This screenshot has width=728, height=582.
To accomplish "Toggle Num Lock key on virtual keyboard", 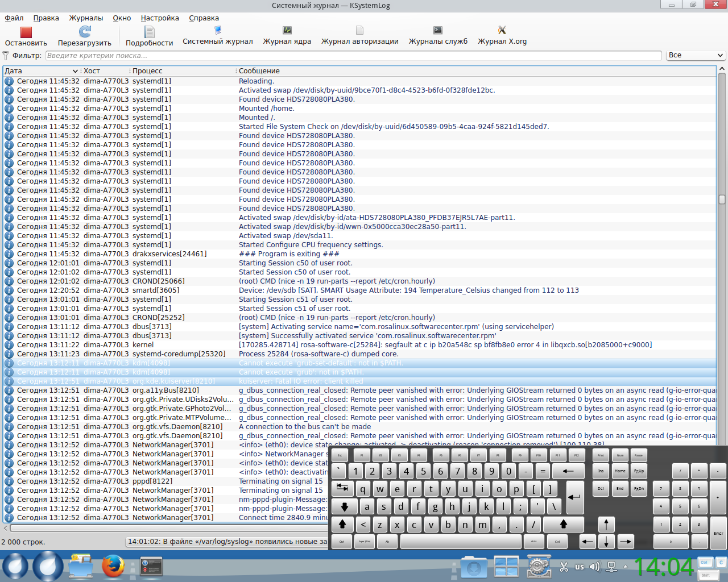I will 620,455.
